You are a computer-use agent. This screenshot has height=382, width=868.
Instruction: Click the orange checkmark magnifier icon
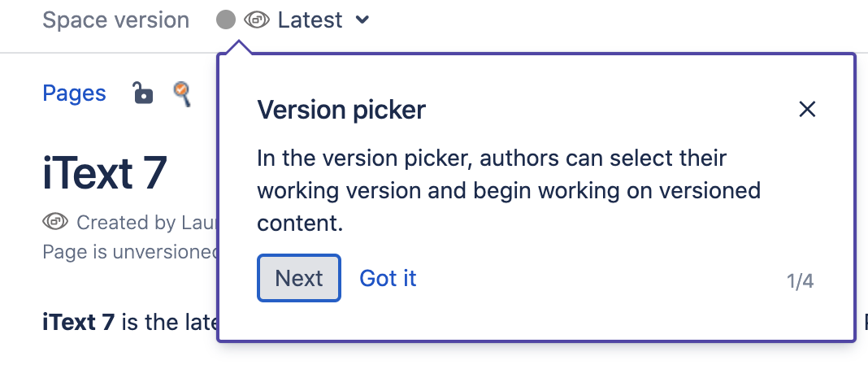point(183,94)
